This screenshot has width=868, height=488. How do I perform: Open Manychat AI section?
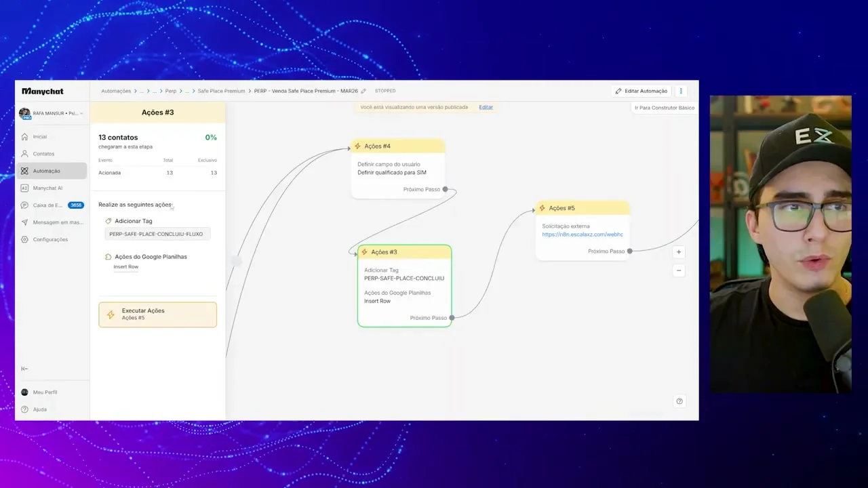(47, 188)
